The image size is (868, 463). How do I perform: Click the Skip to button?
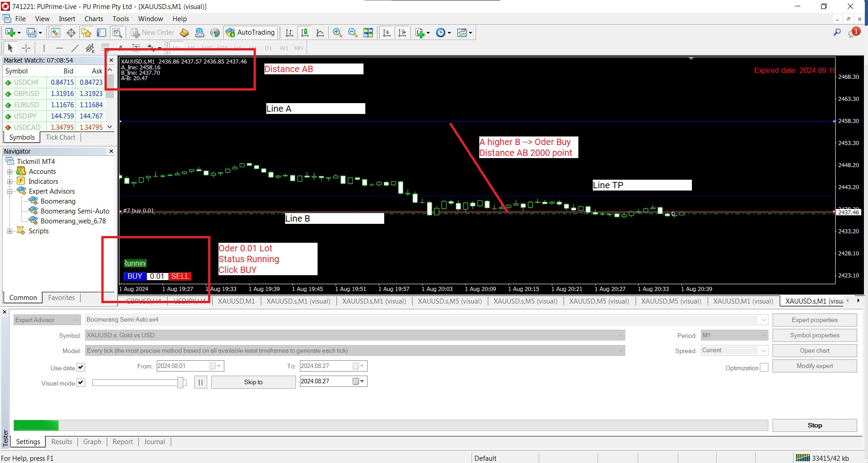[x=253, y=382]
